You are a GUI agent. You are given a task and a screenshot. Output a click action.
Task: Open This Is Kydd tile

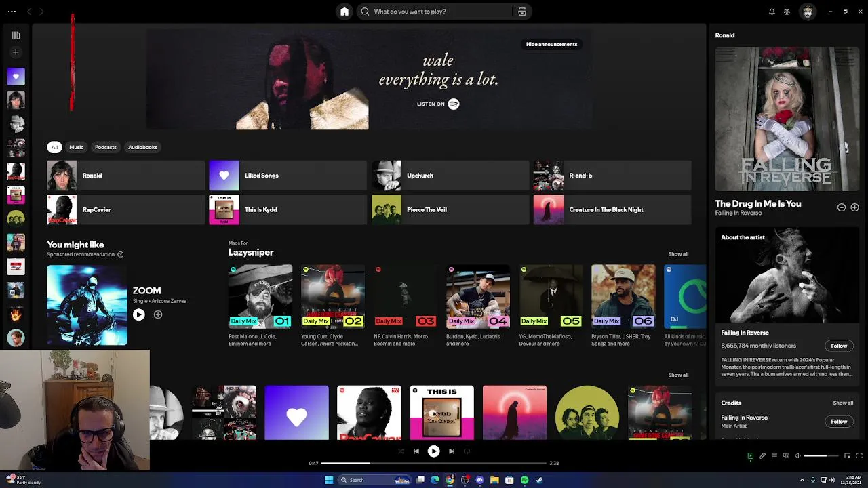click(288, 210)
